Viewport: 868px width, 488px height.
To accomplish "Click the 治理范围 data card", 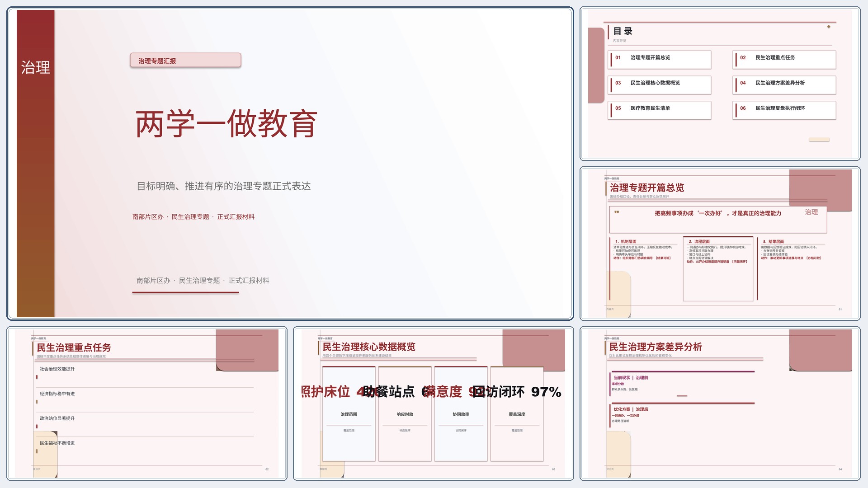I will [349, 413].
